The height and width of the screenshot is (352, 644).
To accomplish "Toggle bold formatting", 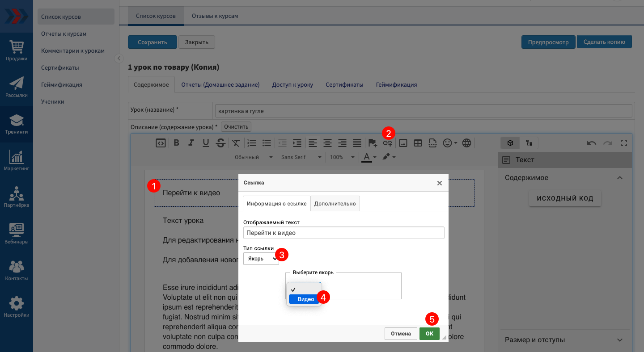I will click(x=176, y=143).
